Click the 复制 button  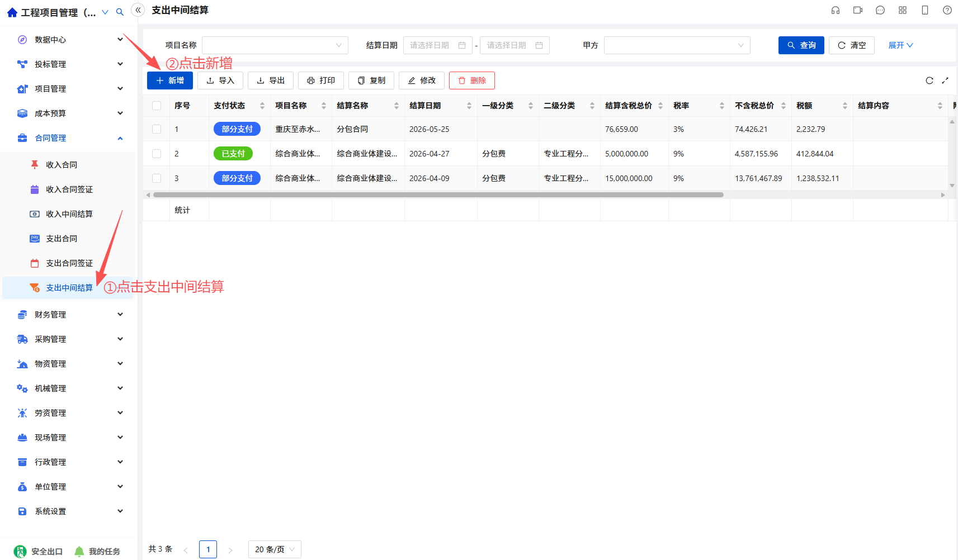click(371, 80)
